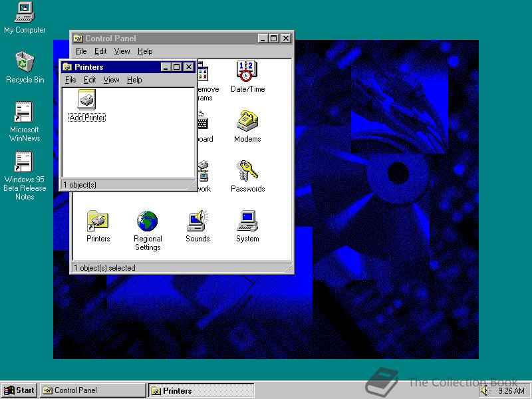Maximize the Printers window

[176, 67]
